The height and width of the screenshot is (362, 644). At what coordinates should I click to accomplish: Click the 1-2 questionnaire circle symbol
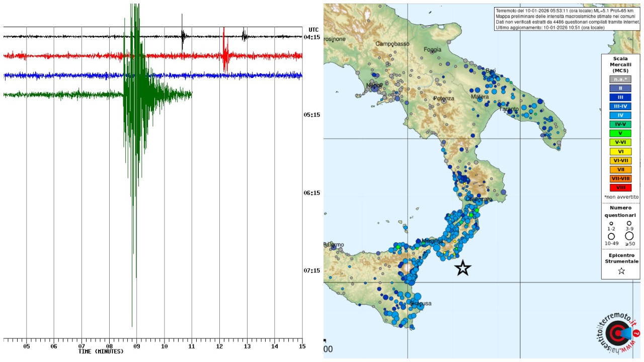pyautogui.click(x=611, y=223)
